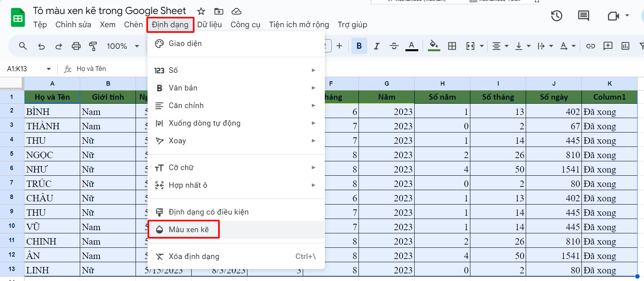644x281 pixels.
Task: Start a Meet call camera icon
Action: (613, 16)
